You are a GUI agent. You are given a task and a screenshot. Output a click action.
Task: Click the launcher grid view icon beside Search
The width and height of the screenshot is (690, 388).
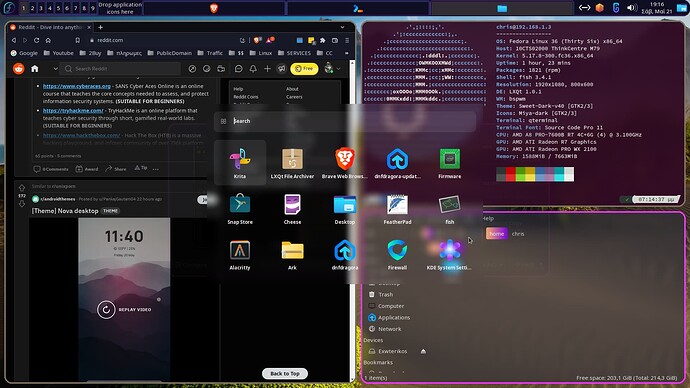point(223,121)
